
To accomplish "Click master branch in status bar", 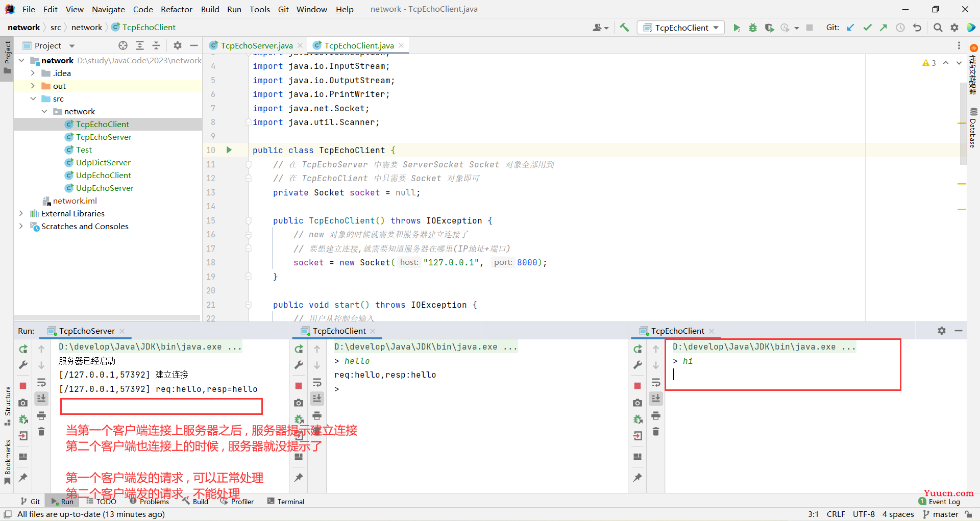I will 941,514.
